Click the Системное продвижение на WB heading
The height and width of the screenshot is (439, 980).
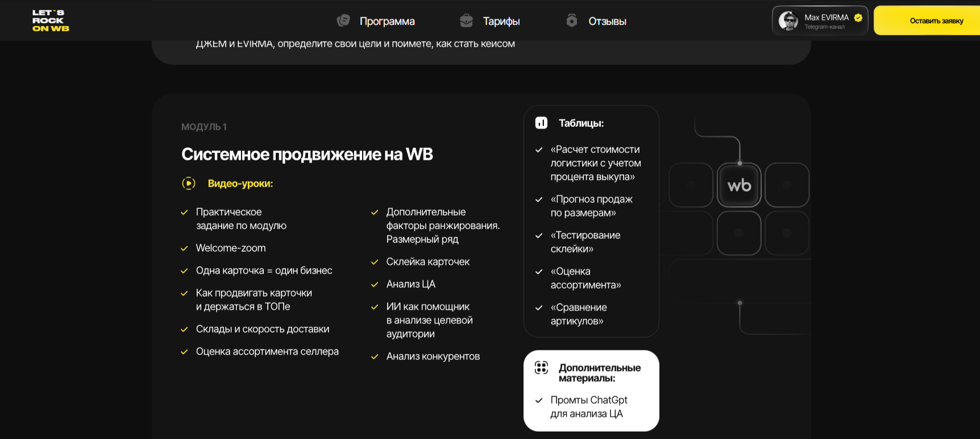click(307, 154)
